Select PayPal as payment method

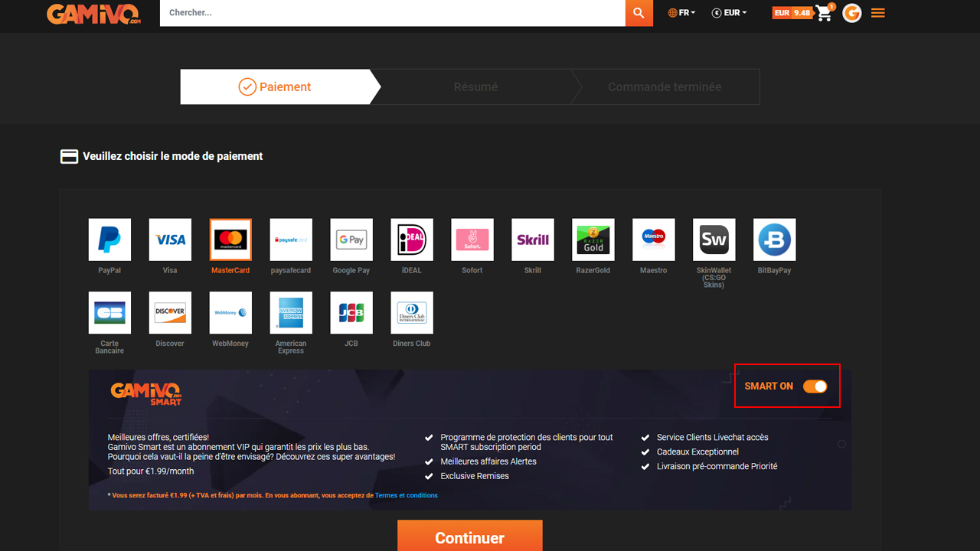[x=109, y=240]
